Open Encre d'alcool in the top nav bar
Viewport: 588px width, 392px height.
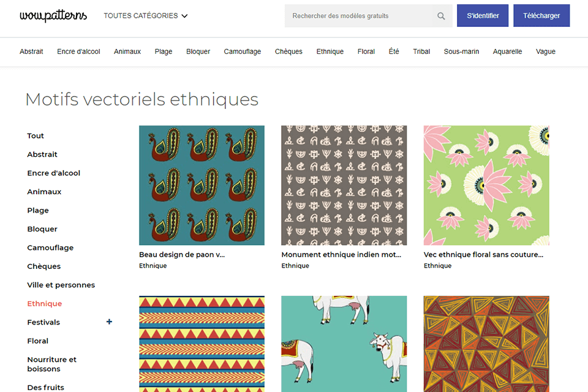78,51
